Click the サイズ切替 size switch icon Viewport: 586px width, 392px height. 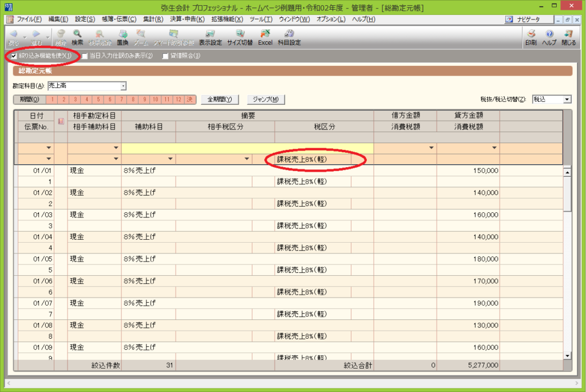[240, 37]
